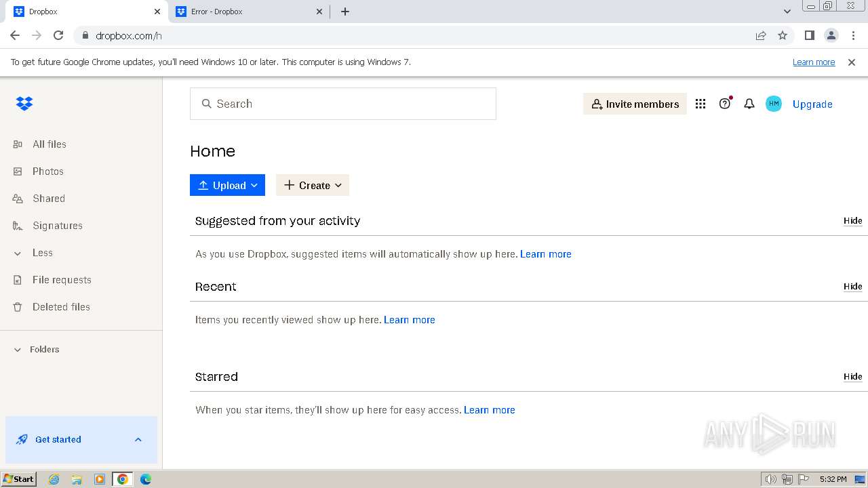Close the Error - Dropbox tab

320,12
